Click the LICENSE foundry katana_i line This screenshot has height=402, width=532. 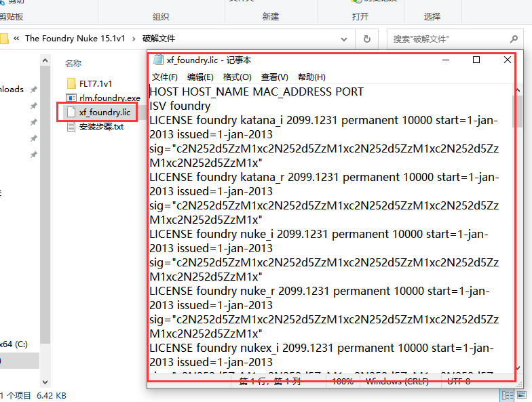(324, 121)
